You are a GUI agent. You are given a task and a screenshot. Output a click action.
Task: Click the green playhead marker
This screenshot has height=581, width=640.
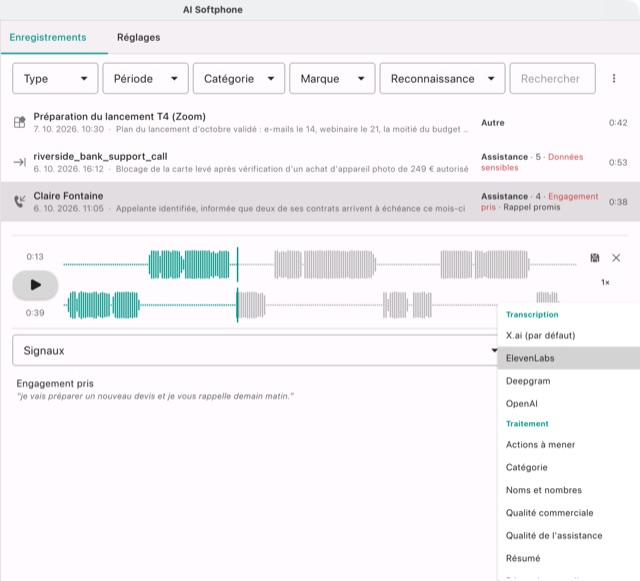pyautogui.click(x=237, y=285)
